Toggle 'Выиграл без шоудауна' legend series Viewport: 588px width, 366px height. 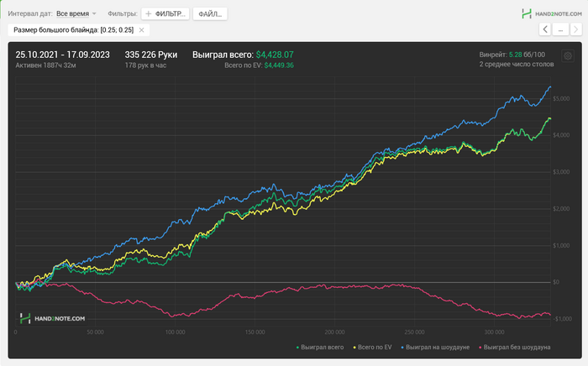point(514,348)
